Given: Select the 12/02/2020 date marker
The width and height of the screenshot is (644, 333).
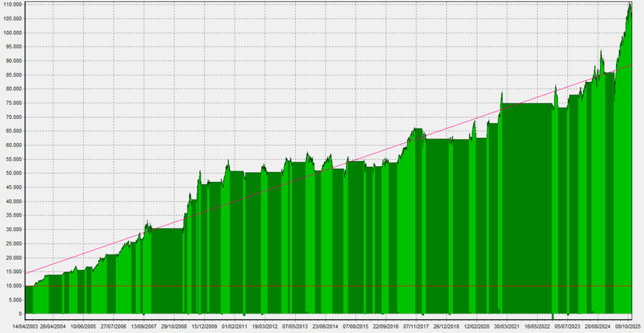Looking at the screenshot, I should point(477,327).
